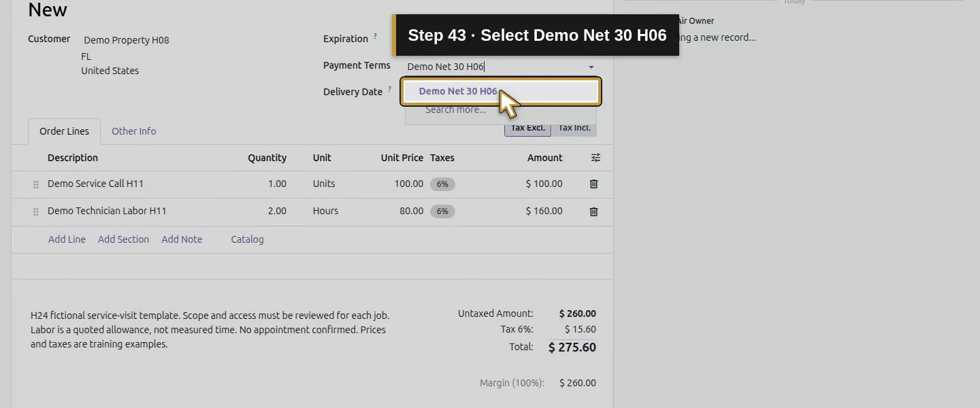Select the $ 160.00 line amount
This screenshot has width=980, height=408.
click(544, 211)
